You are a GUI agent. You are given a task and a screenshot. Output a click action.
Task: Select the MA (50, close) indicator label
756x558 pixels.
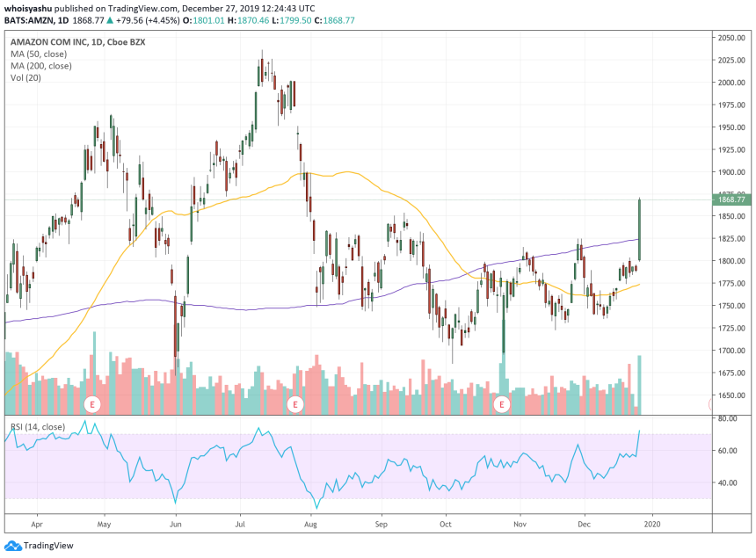39,54
